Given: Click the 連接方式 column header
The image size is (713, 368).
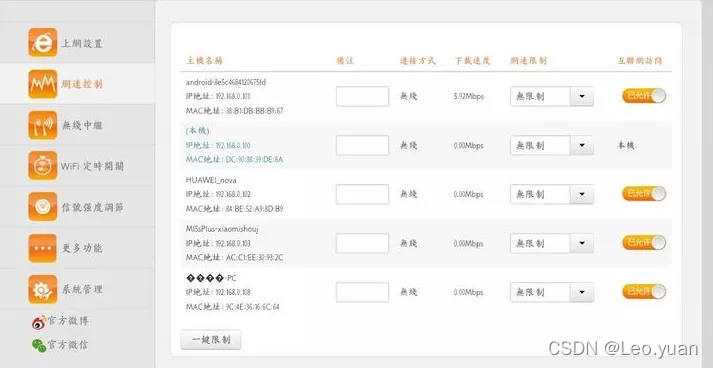Looking at the screenshot, I should [x=417, y=60].
